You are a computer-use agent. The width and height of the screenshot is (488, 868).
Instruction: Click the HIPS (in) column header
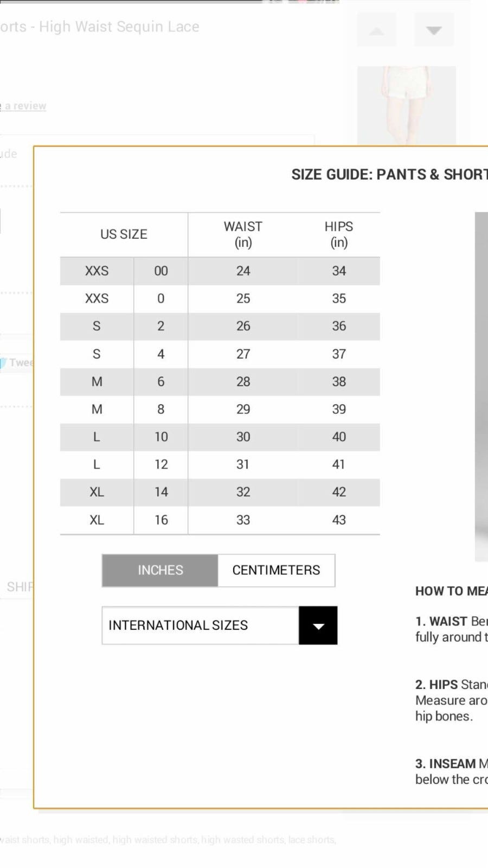pos(339,234)
